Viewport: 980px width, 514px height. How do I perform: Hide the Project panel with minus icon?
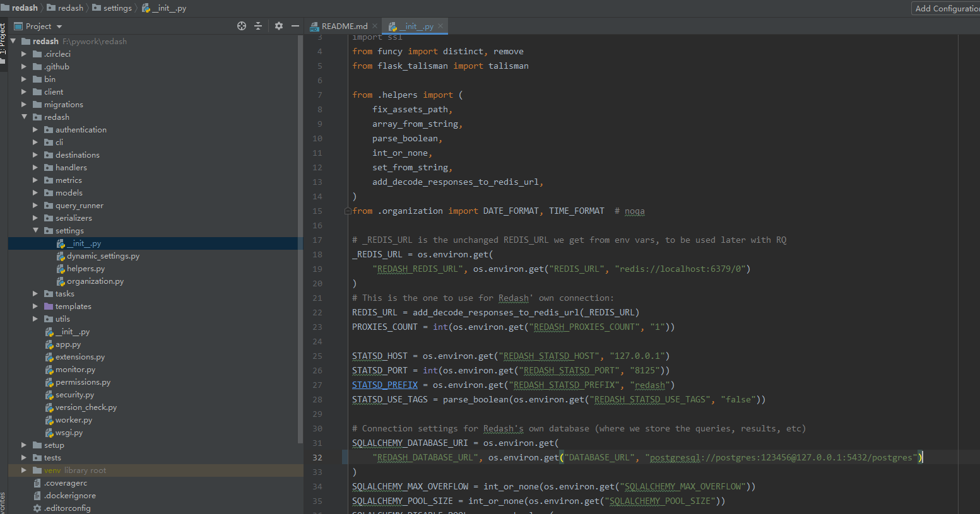(295, 26)
